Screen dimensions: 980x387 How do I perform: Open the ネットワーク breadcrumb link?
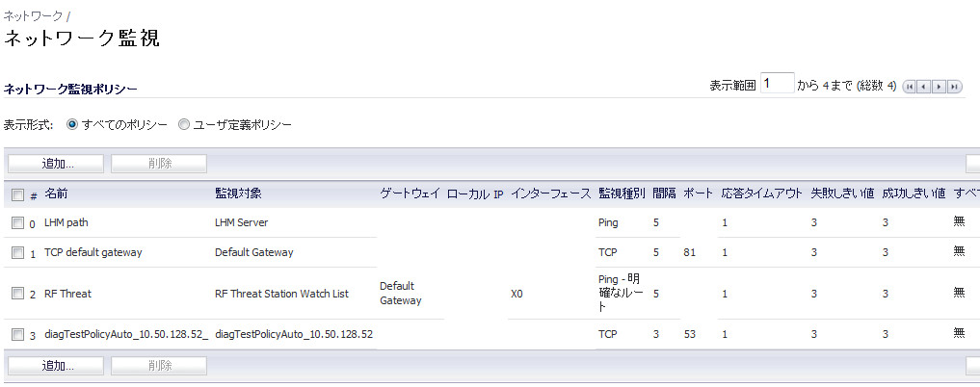(33, 16)
